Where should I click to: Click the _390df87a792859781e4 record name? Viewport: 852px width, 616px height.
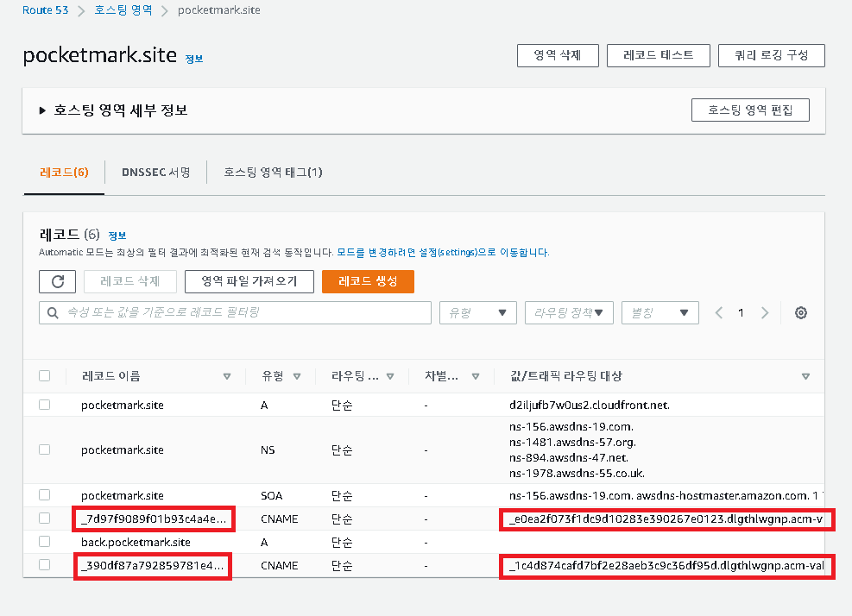click(x=152, y=565)
